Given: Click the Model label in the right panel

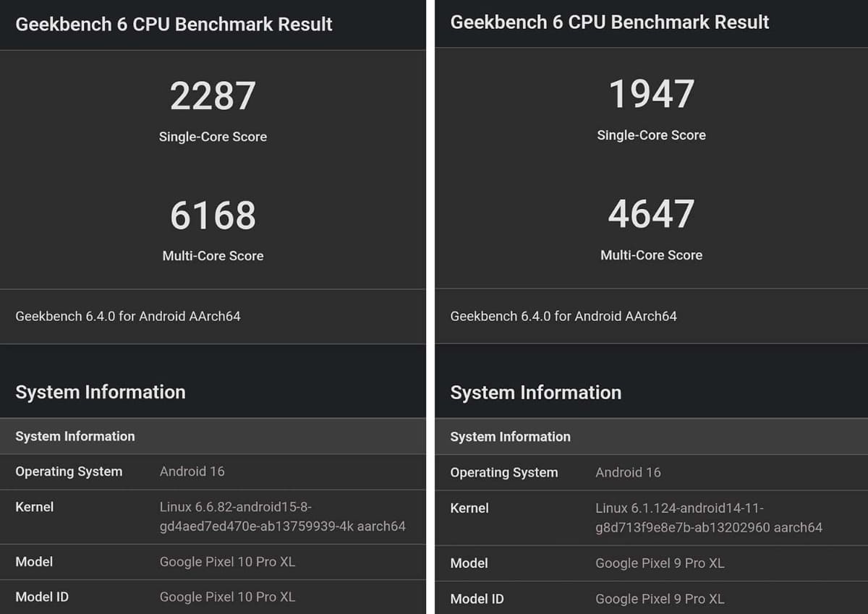Looking at the screenshot, I should (x=469, y=563).
